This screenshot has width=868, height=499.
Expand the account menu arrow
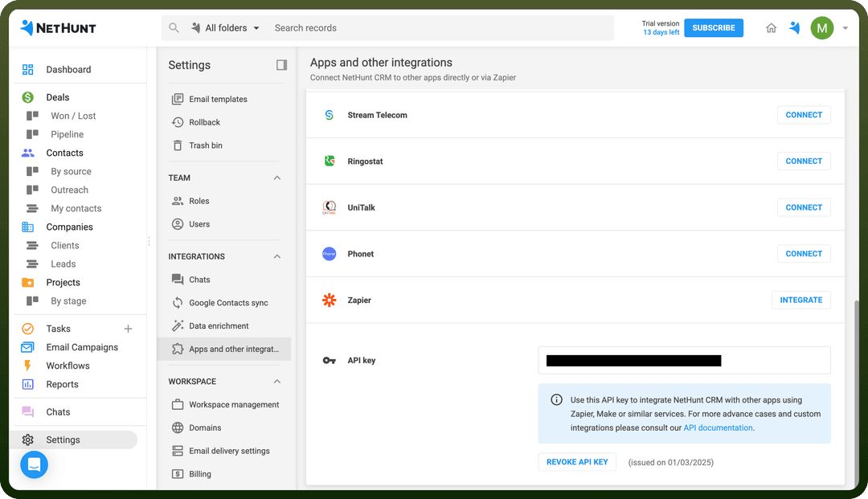tap(845, 27)
